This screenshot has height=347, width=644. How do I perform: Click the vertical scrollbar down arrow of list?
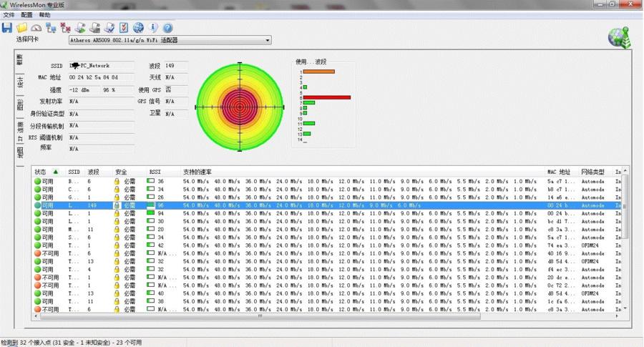[625, 308]
